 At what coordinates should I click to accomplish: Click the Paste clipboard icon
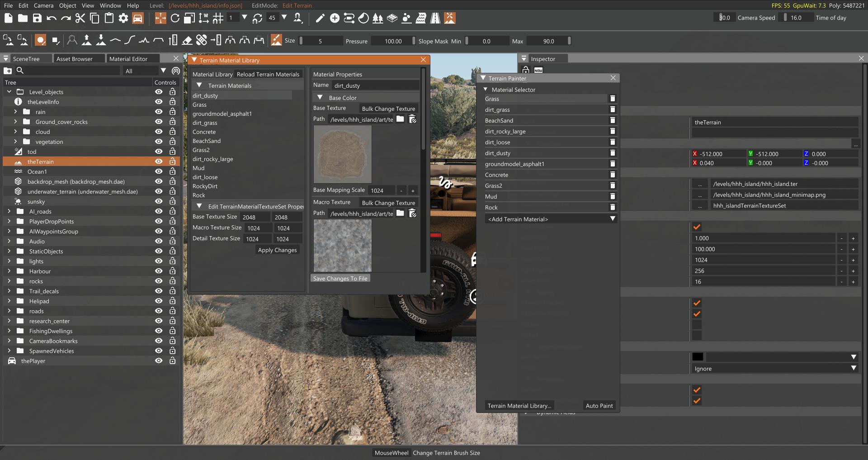(109, 18)
